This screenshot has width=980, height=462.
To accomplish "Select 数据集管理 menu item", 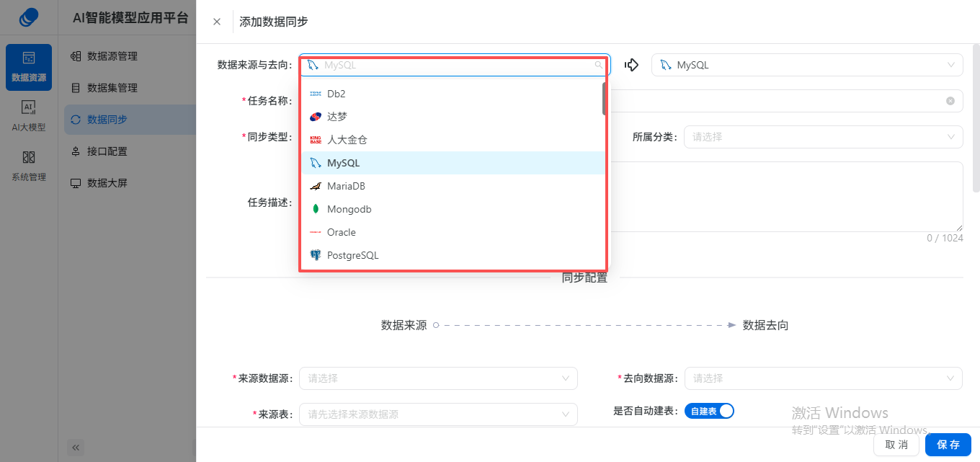I will click(112, 88).
